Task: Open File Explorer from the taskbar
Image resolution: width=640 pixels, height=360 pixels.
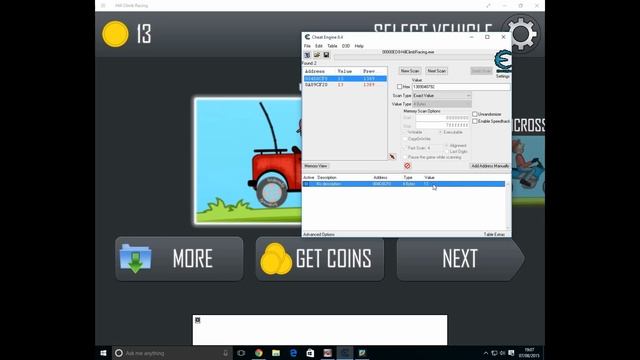Action: coord(276,353)
